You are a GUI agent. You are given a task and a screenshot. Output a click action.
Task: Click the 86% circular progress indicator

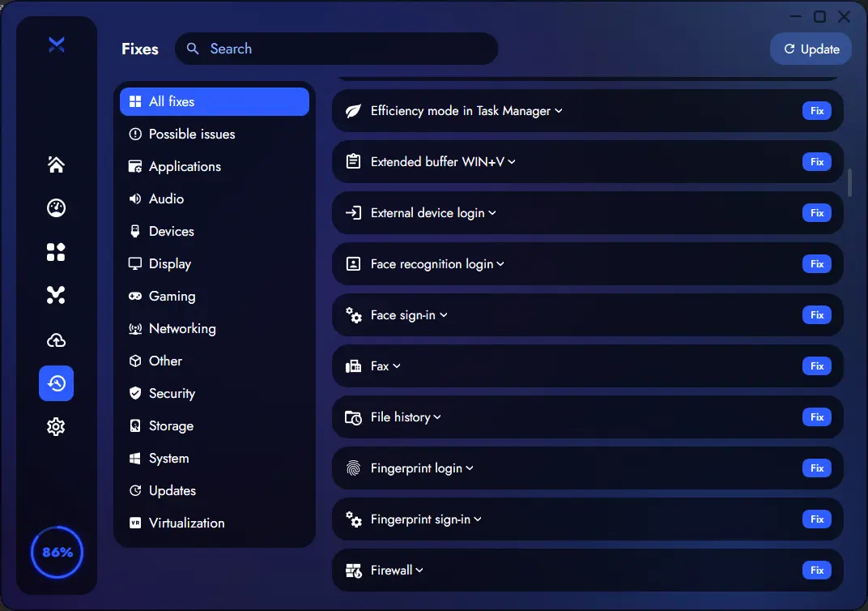57,553
